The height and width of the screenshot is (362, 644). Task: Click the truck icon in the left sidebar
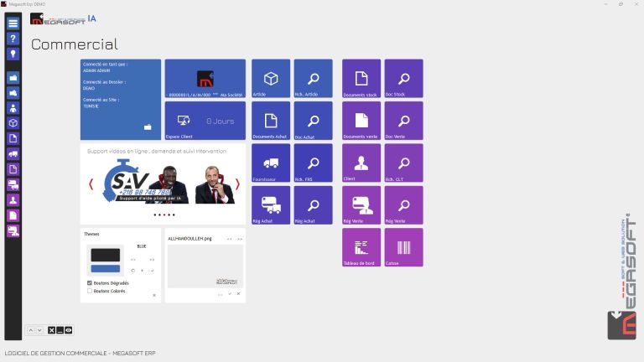[13, 154]
